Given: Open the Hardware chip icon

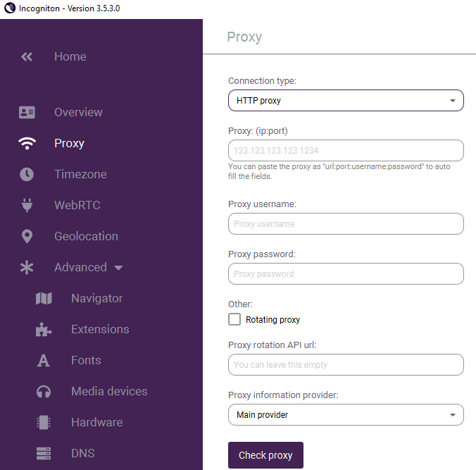Looking at the screenshot, I should click(x=44, y=422).
